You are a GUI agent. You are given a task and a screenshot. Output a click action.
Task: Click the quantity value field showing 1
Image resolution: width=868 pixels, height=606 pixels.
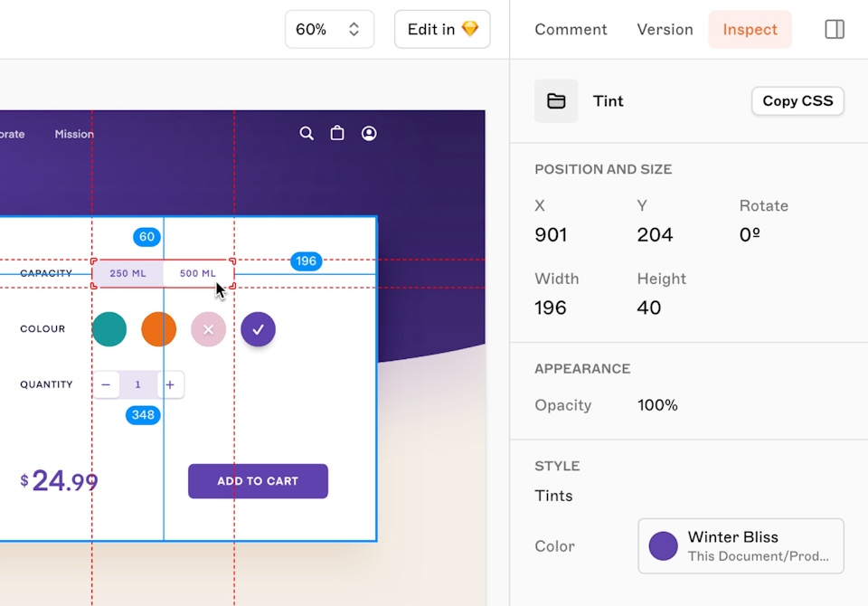pyautogui.click(x=137, y=384)
